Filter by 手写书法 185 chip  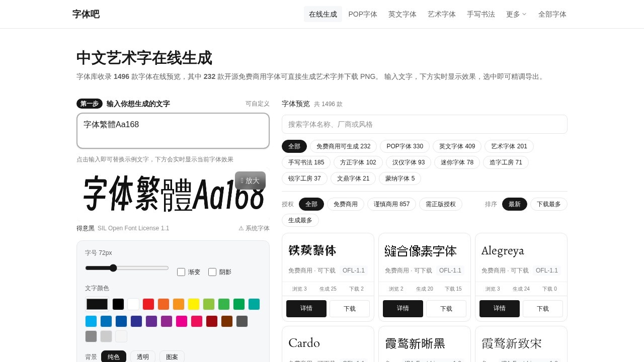click(306, 162)
